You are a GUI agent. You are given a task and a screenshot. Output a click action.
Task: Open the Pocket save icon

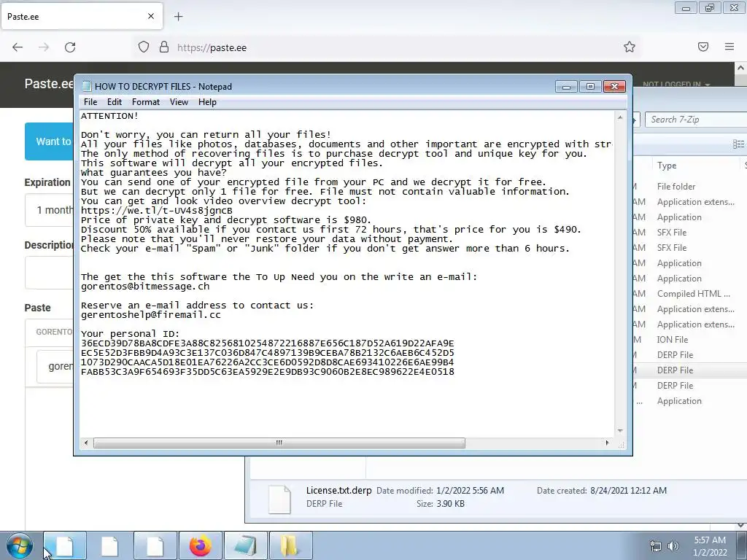pos(703,47)
